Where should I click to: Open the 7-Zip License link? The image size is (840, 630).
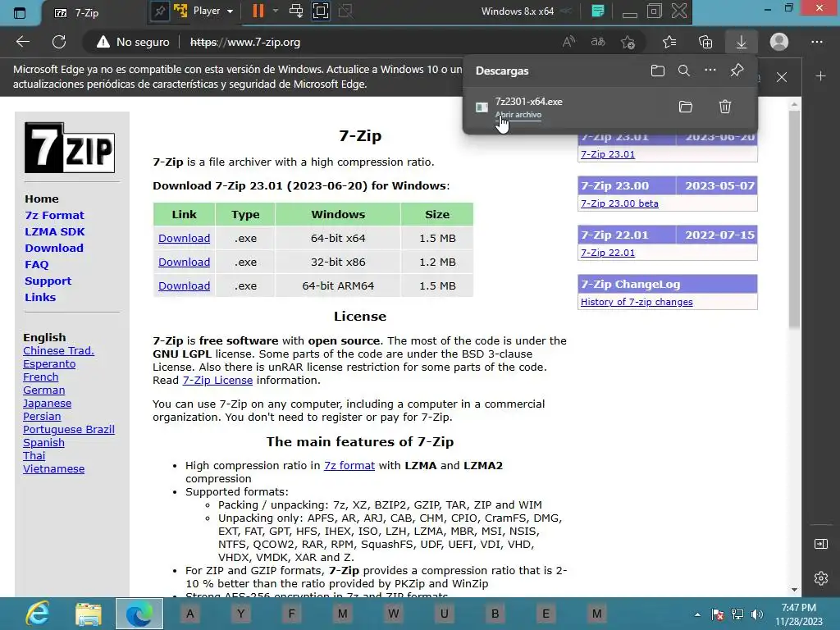point(217,381)
